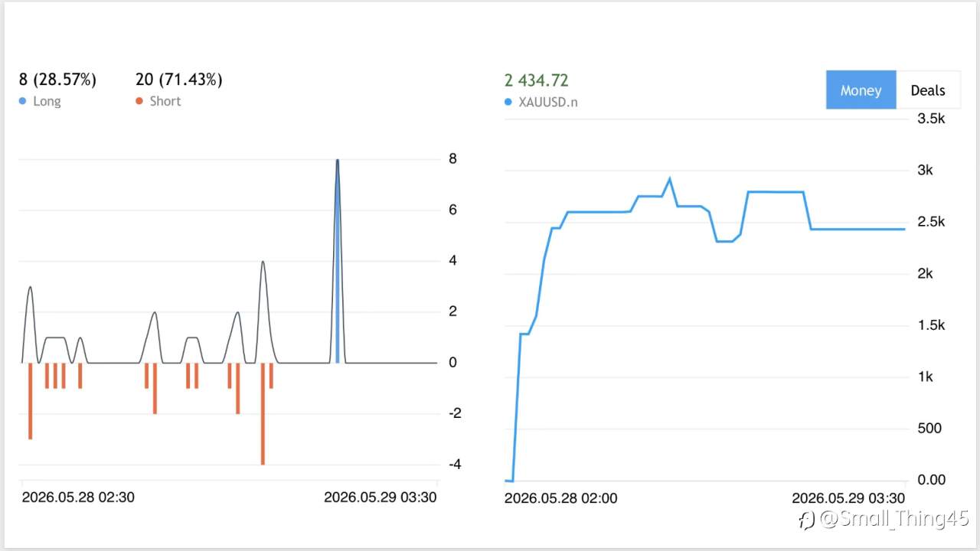Click the 2026.05.28 02:30 date label

78,497
